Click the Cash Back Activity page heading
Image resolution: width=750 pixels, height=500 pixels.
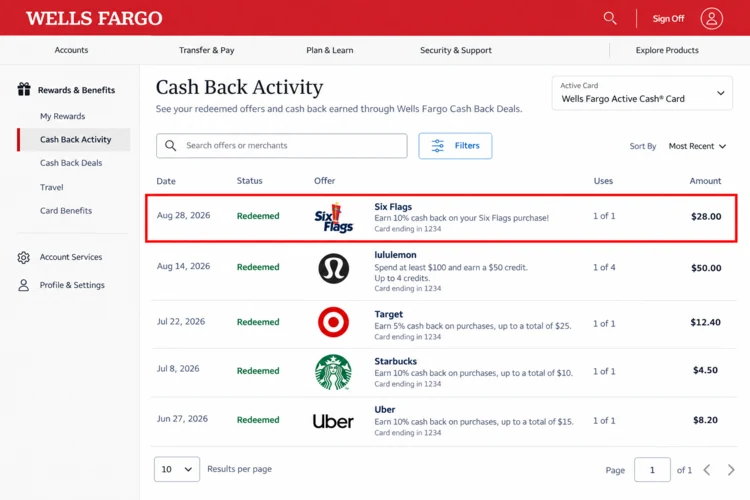click(239, 87)
